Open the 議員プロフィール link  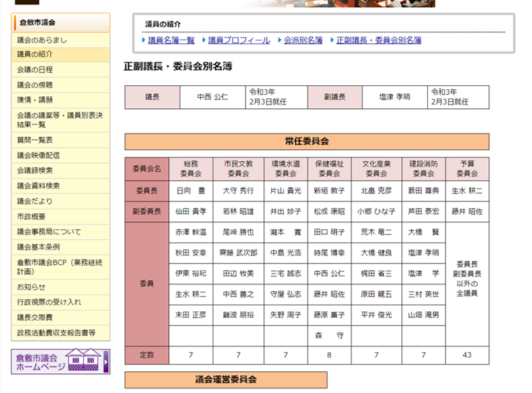click(239, 40)
